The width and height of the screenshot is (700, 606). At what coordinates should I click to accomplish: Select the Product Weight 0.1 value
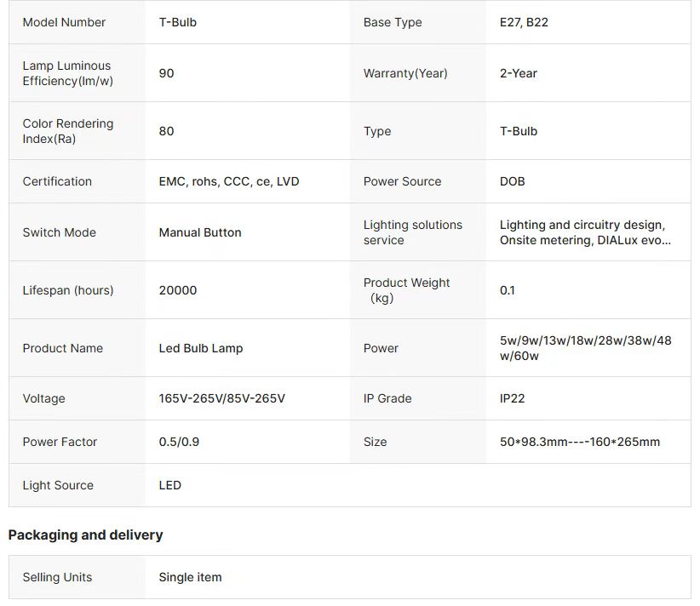(507, 290)
